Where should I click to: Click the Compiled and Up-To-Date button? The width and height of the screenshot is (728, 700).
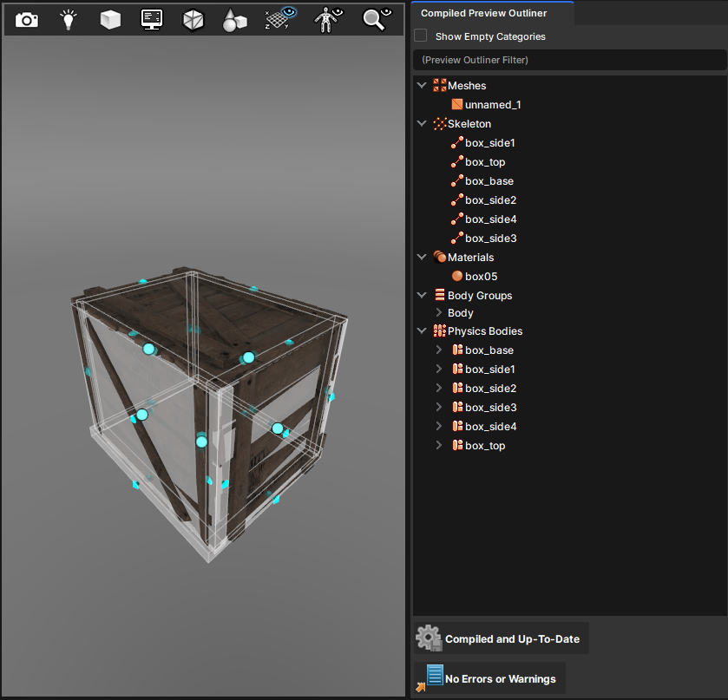click(501, 638)
